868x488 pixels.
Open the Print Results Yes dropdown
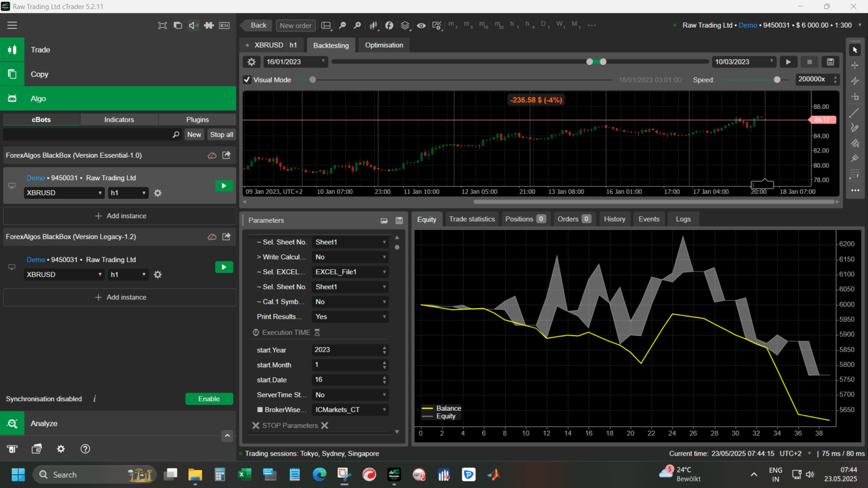pyautogui.click(x=350, y=317)
